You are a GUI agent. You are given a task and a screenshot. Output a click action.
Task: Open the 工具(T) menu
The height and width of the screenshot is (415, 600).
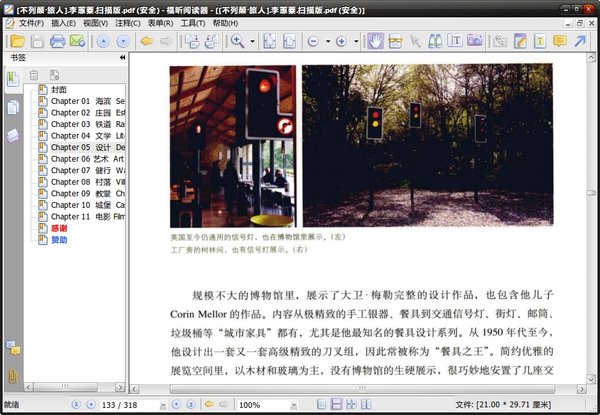pyautogui.click(x=193, y=23)
